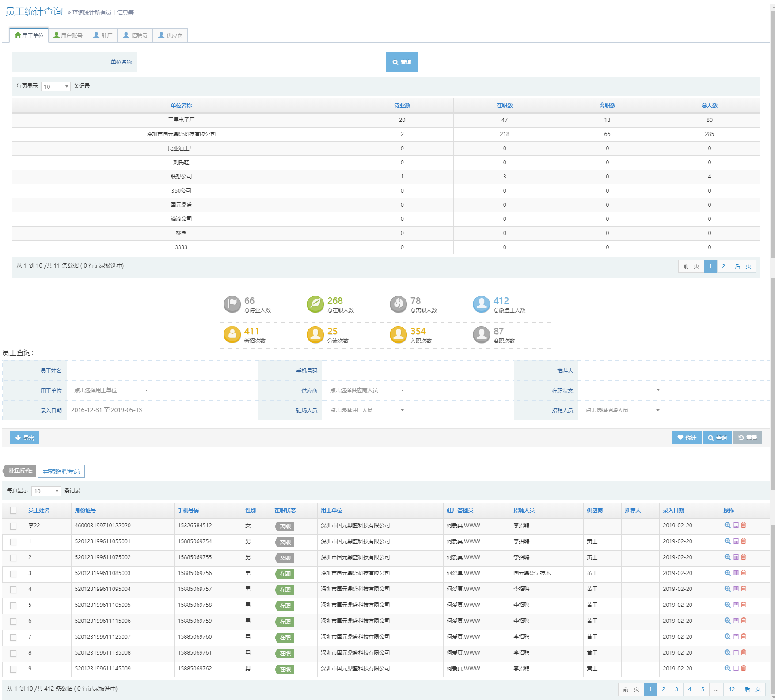
Task: Select the checkbox for employee 9's row
Action: click(13, 669)
